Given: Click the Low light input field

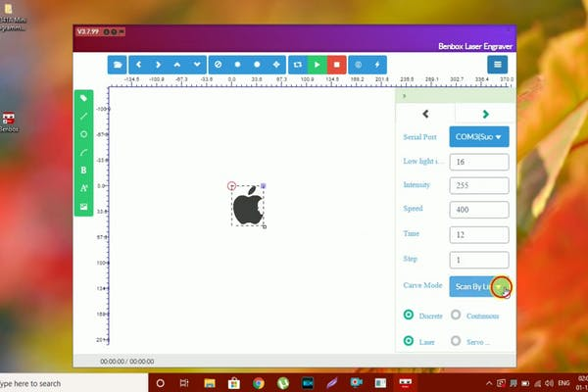Looking at the screenshot, I should [x=479, y=162].
